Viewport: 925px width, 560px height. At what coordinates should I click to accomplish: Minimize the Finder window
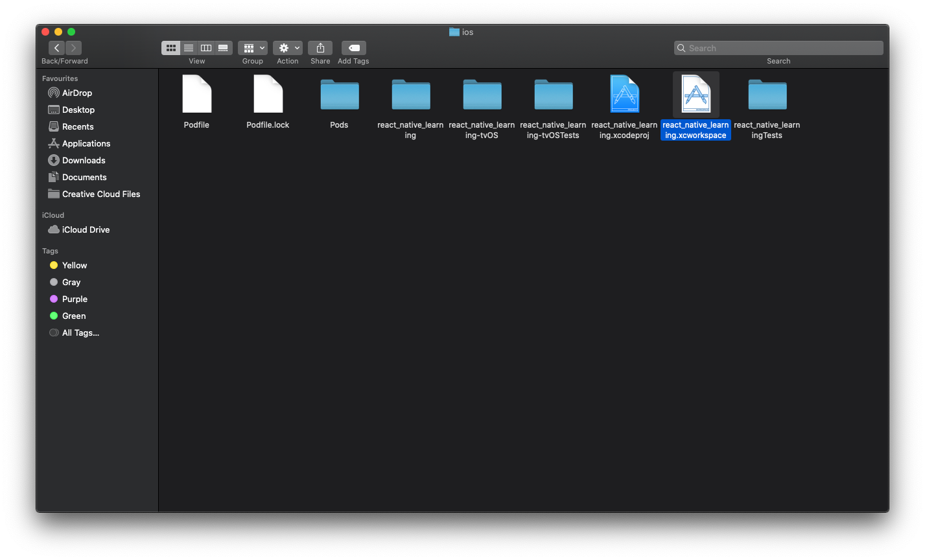[x=58, y=32]
